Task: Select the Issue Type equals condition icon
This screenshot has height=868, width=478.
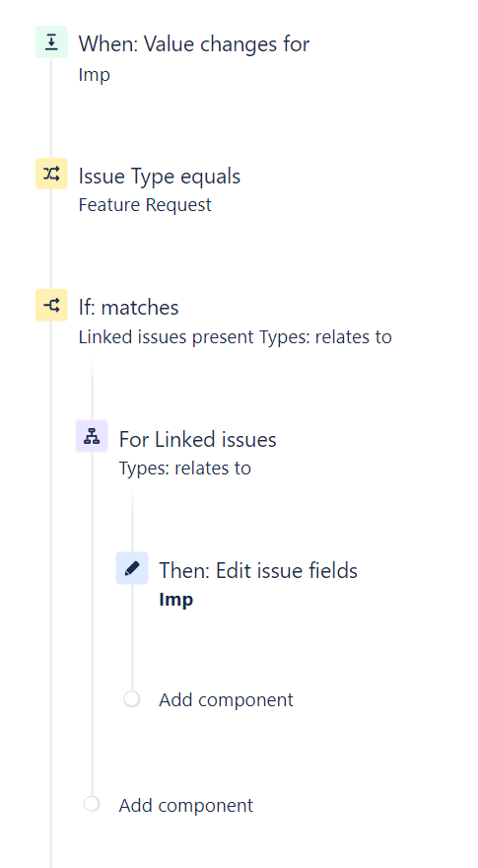Action: click(51, 174)
